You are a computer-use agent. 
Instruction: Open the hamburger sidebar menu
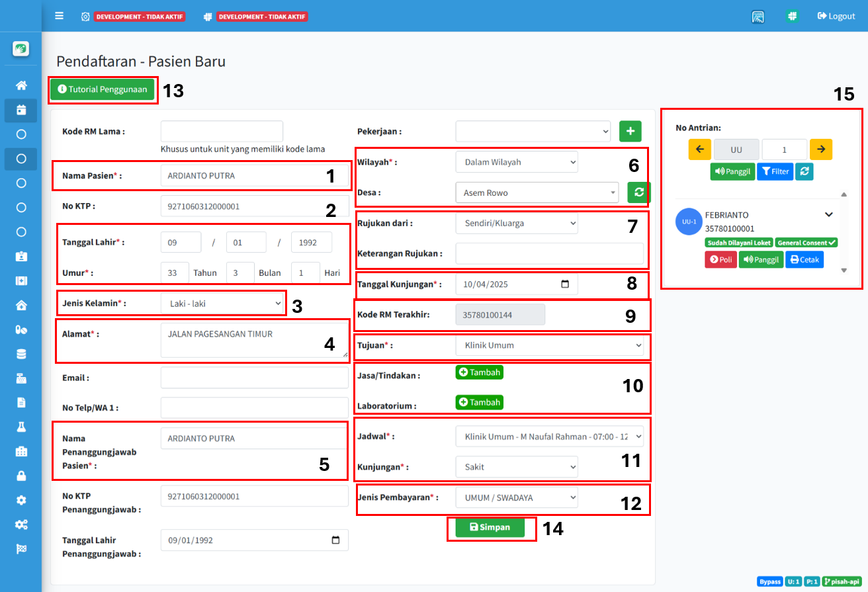60,16
